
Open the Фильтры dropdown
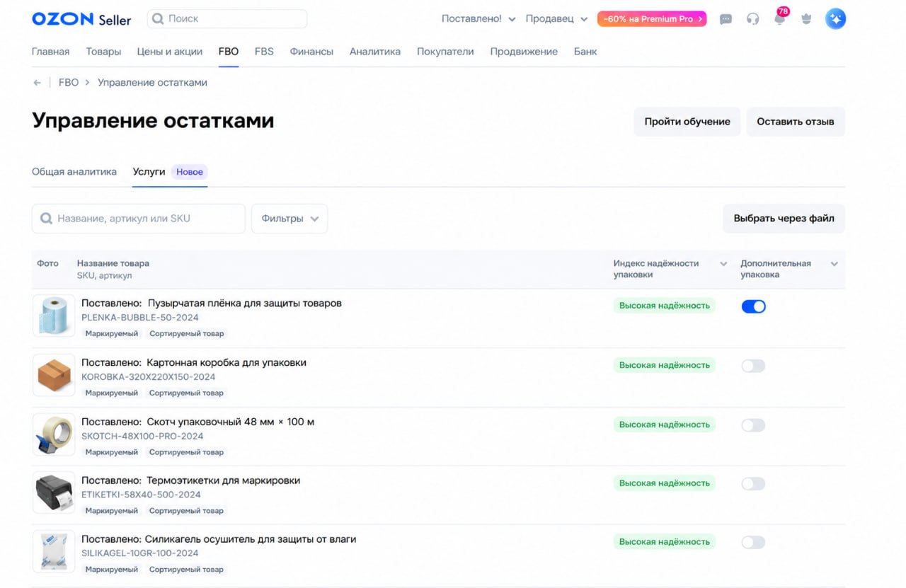[289, 219]
